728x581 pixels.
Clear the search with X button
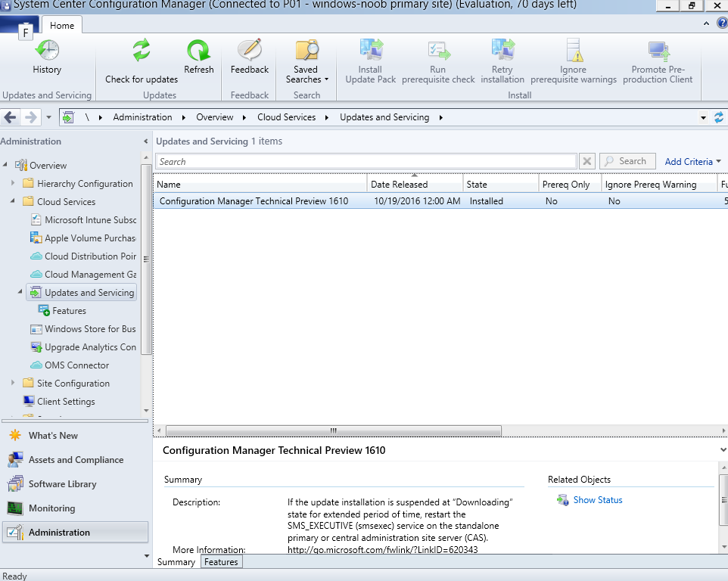pyautogui.click(x=586, y=161)
